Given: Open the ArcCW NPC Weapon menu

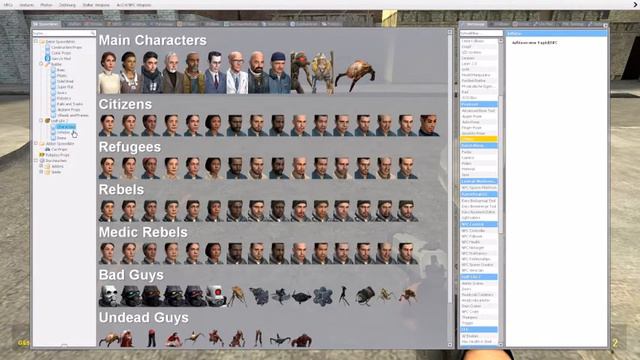Looking at the screenshot, I should pos(134,5).
